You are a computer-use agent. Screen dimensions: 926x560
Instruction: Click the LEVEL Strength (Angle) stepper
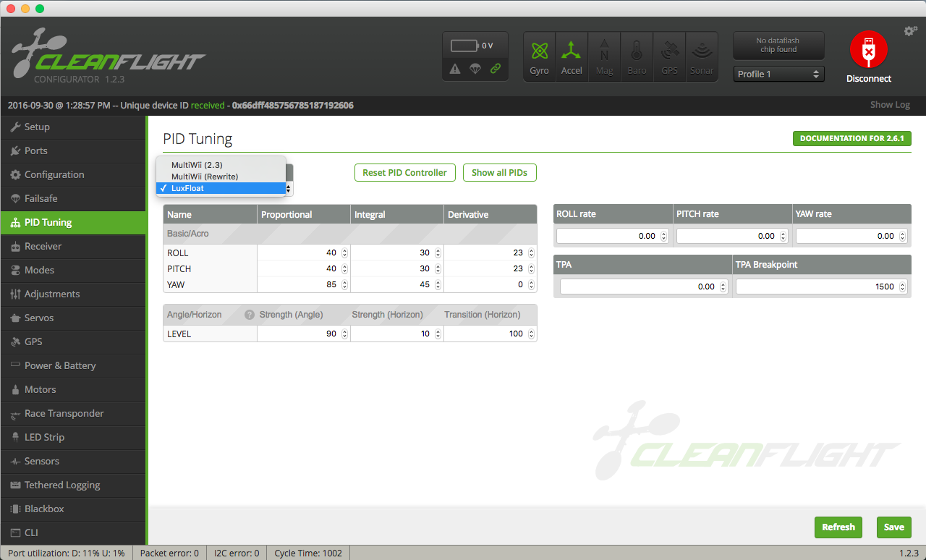[344, 334]
